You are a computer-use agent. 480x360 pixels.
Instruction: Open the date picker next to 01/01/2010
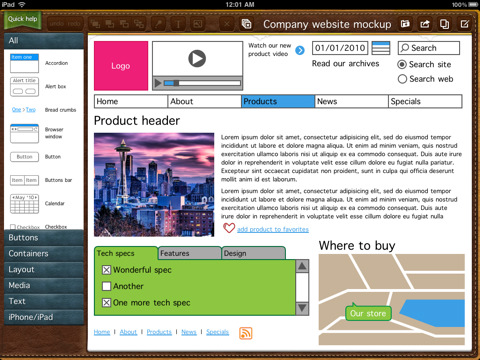click(x=381, y=48)
